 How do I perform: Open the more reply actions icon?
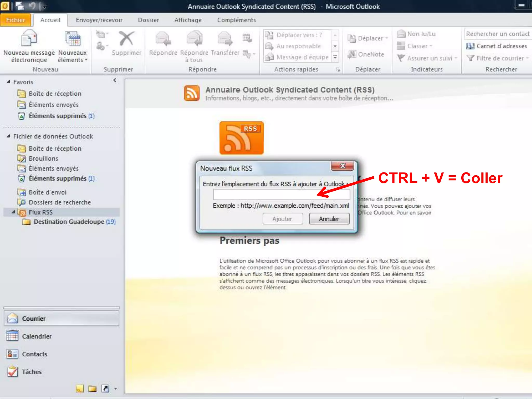click(x=249, y=54)
